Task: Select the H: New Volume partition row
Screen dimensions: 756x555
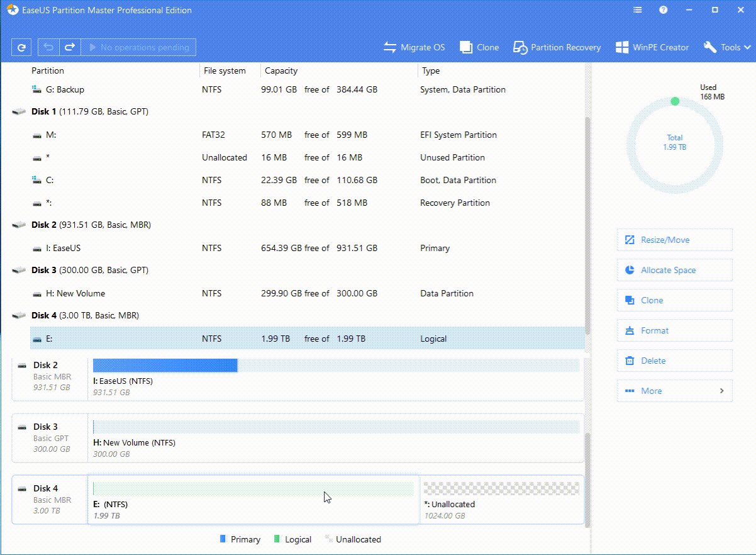Action: pos(252,293)
